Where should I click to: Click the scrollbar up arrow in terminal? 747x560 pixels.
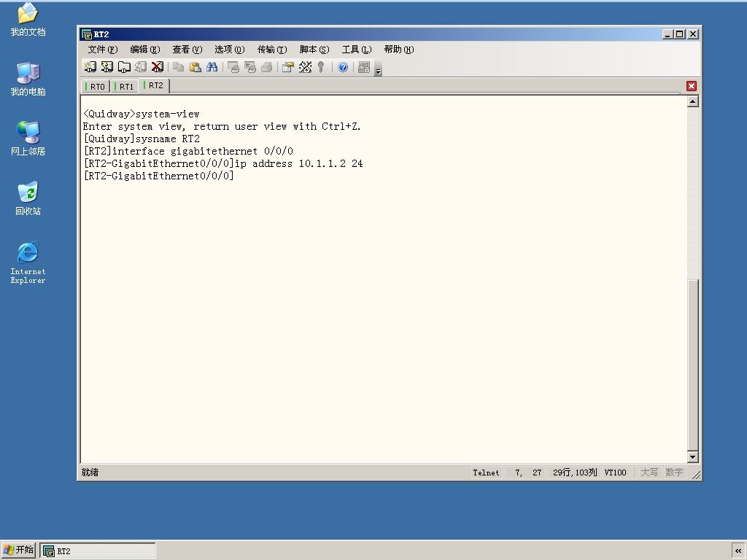(x=693, y=101)
